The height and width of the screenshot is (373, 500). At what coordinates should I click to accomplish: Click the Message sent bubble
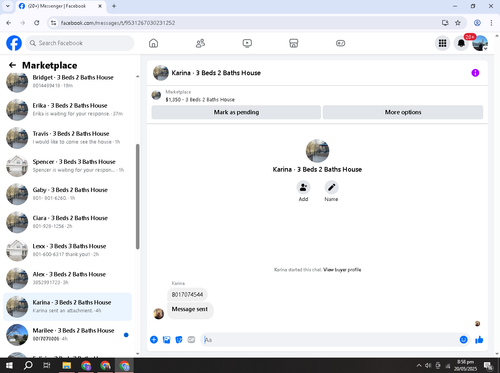[x=190, y=309]
